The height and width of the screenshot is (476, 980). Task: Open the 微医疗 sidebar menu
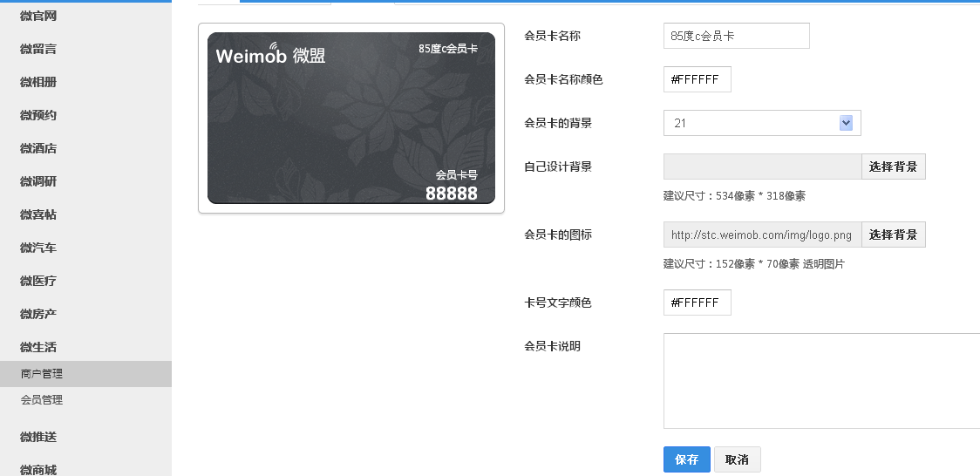(x=38, y=281)
